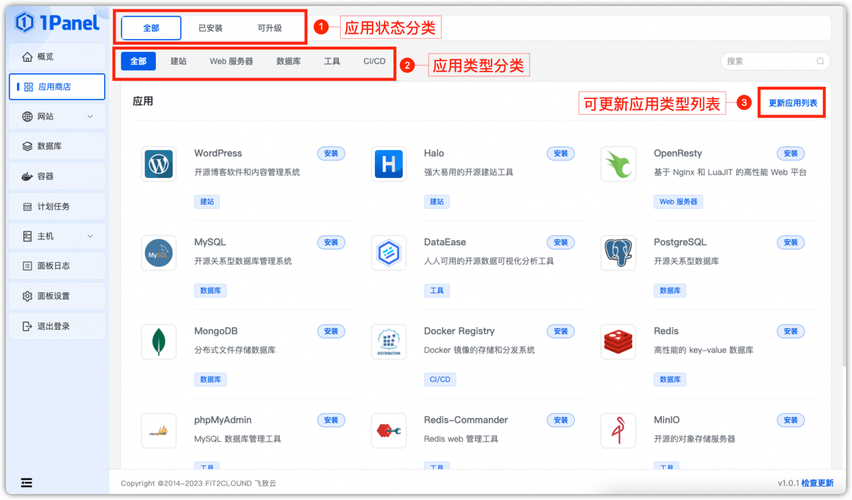
Task: Click the Docker Registry app icon
Action: [389, 342]
